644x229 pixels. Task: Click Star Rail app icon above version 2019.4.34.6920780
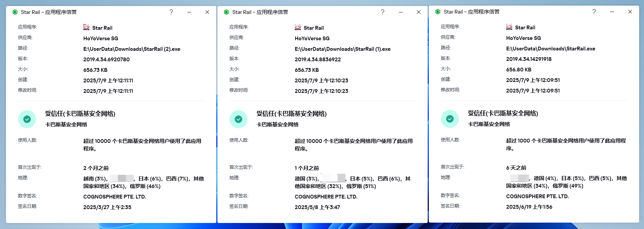(86, 27)
